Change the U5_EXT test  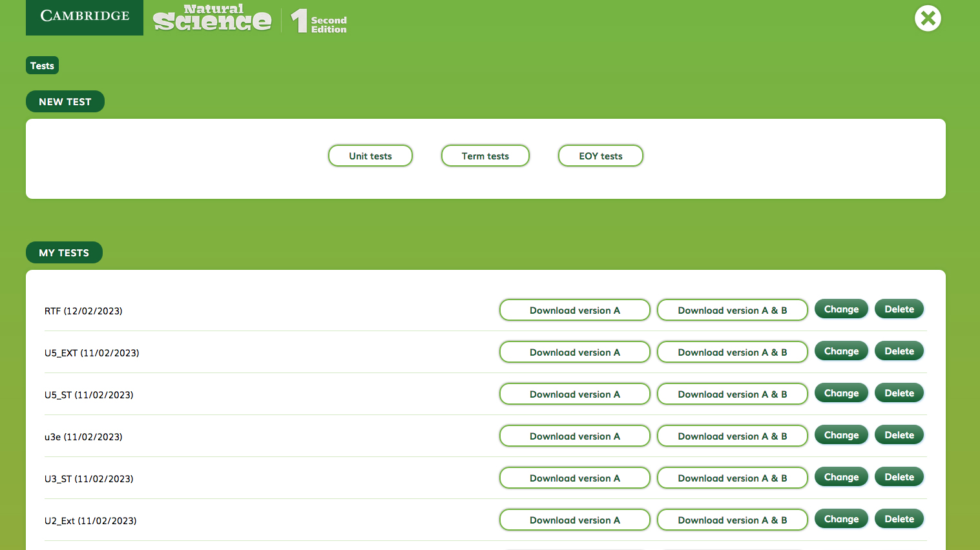click(x=841, y=351)
